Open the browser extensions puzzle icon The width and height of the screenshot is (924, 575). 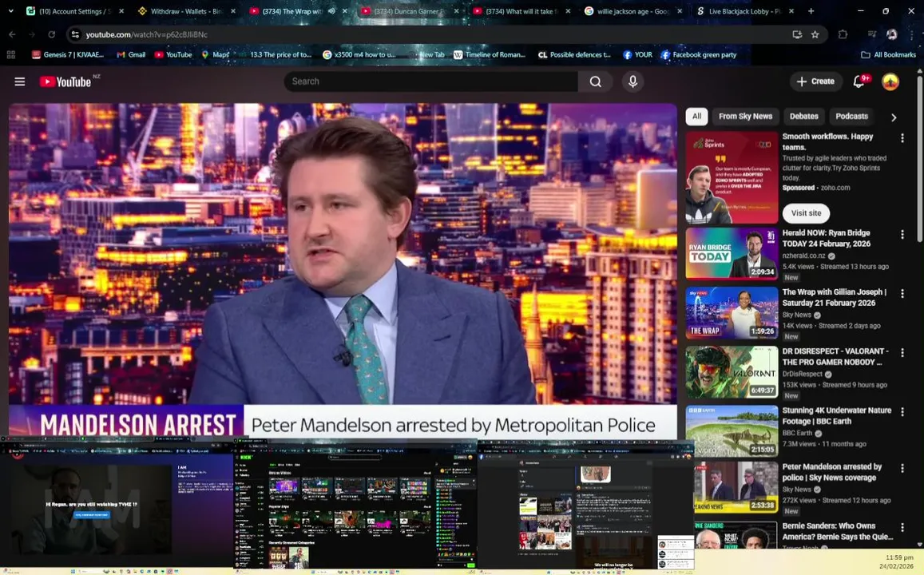[x=843, y=35]
